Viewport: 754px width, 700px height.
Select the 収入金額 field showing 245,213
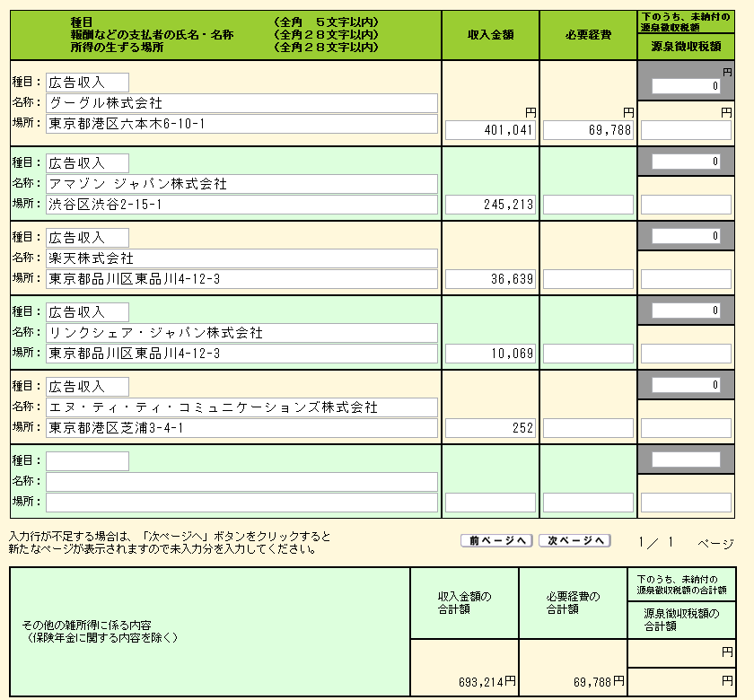tap(490, 205)
